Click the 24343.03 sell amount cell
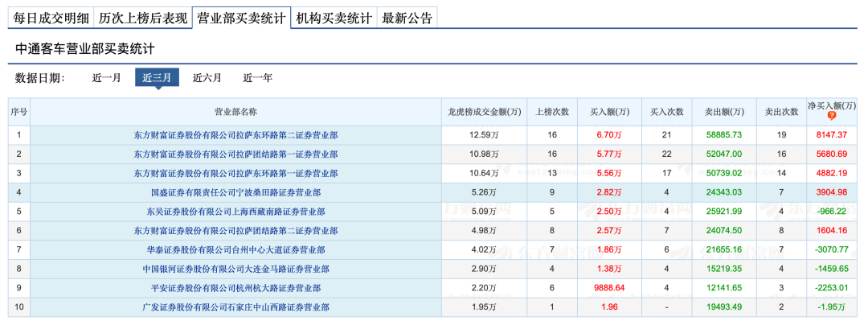 [x=724, y=192]
